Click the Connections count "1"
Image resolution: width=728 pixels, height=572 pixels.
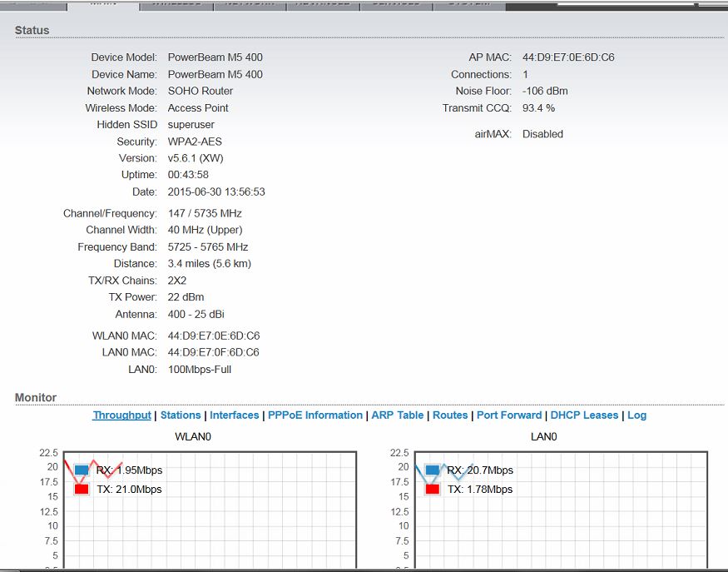click(x=525, y=74)
